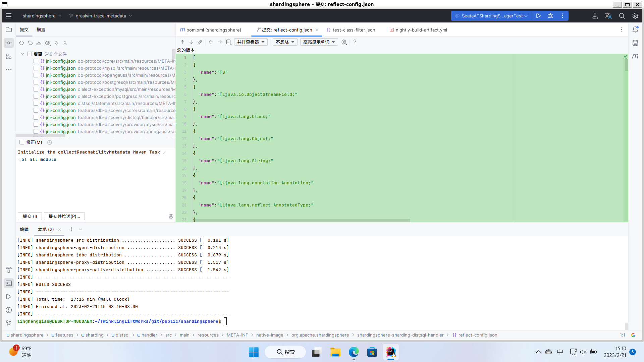
Task: Switch to the 搁置 tab
Action: pyautogui.click(x=41, y=29)
